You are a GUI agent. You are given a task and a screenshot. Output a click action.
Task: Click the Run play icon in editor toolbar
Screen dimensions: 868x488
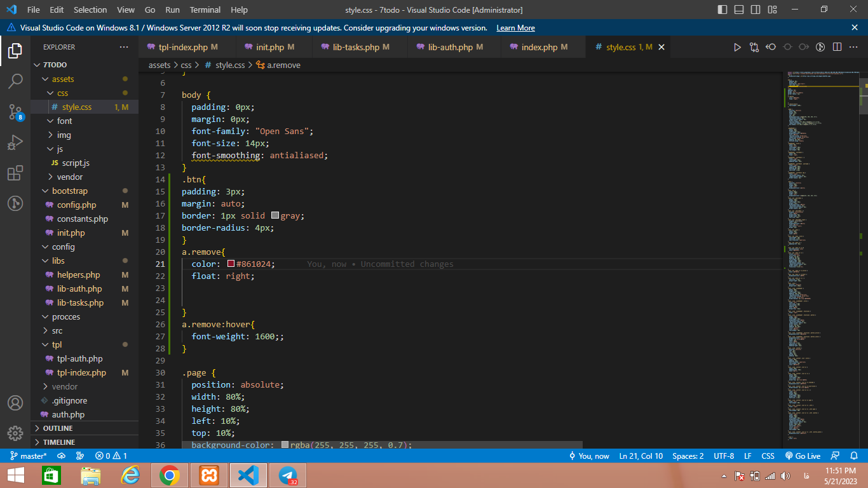click(737, 47)
